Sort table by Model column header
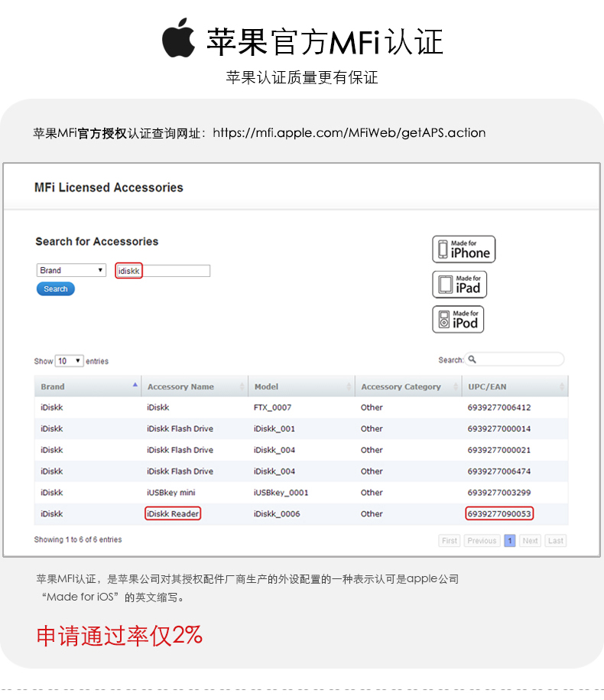The width and height of the screenshot is (604, 700). point(301,386)
